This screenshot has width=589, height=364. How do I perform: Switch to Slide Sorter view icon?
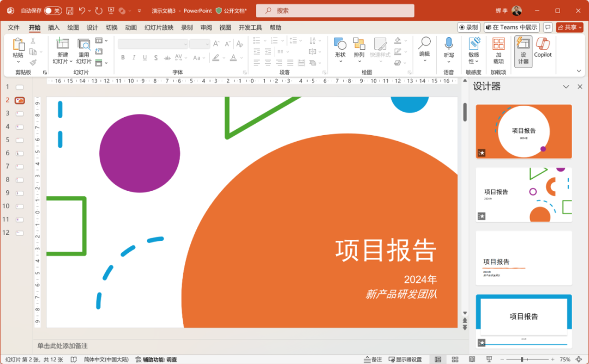click(x=455, y=360)
